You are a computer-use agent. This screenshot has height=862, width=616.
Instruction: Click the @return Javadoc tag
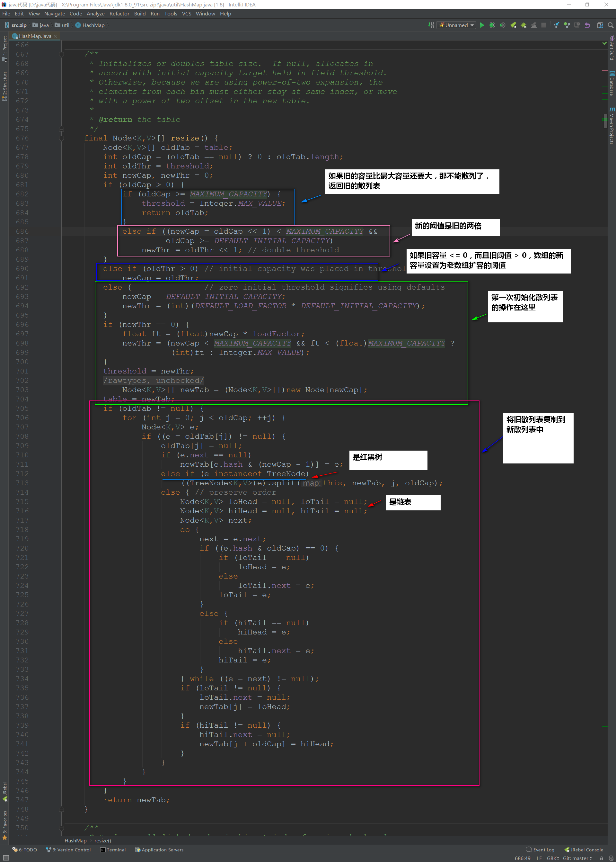click(115, 120)
